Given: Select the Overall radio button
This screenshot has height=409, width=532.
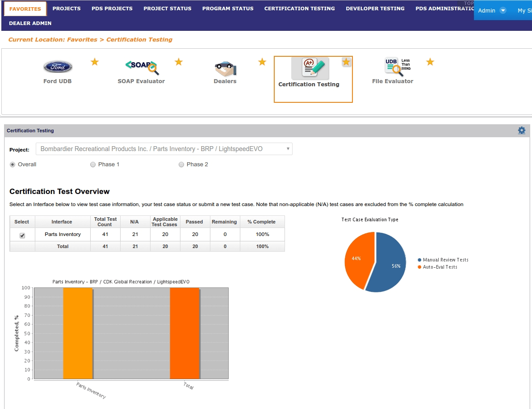Looking at the screenshot, I should (13, 164).
